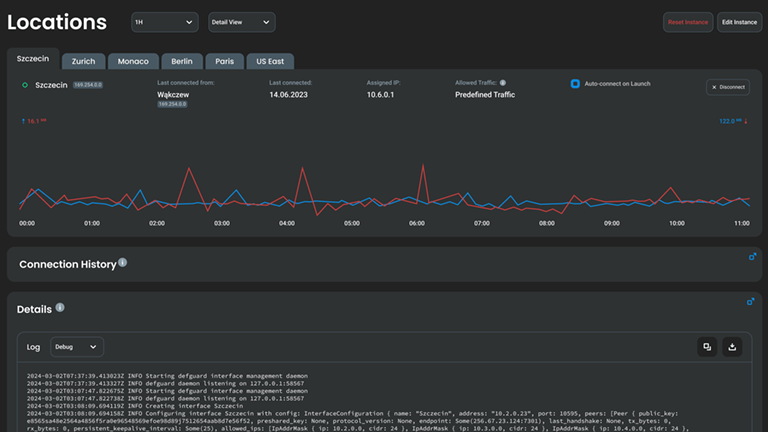Switch to the Monaco tab

pyautogui.click(x=133, y=61)
